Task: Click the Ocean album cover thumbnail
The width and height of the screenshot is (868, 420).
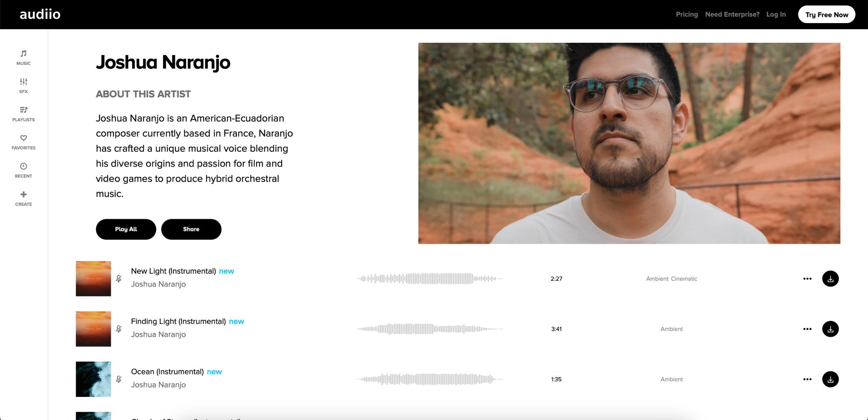Action: (93, 379)
